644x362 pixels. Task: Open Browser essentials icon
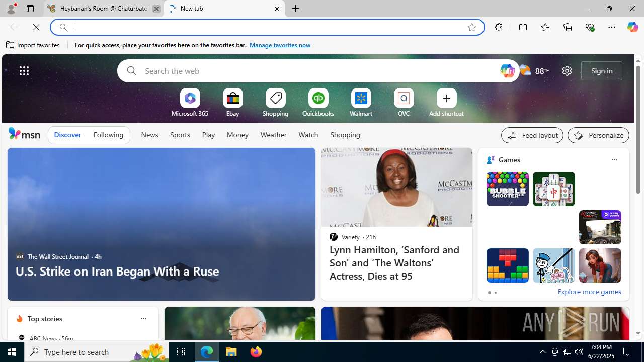(590, 27)
